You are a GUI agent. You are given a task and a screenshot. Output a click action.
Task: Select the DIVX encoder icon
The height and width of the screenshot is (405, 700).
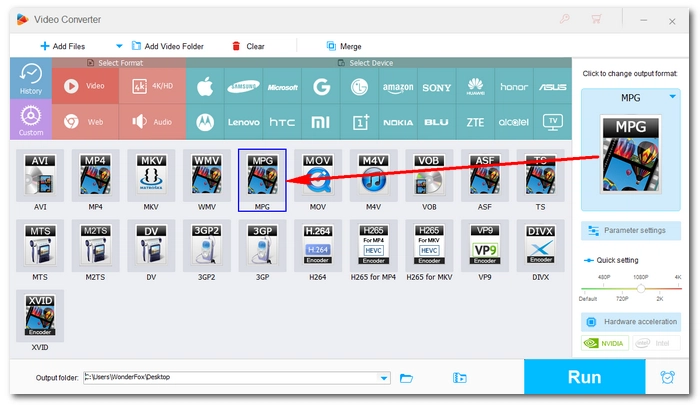point(540,246)
